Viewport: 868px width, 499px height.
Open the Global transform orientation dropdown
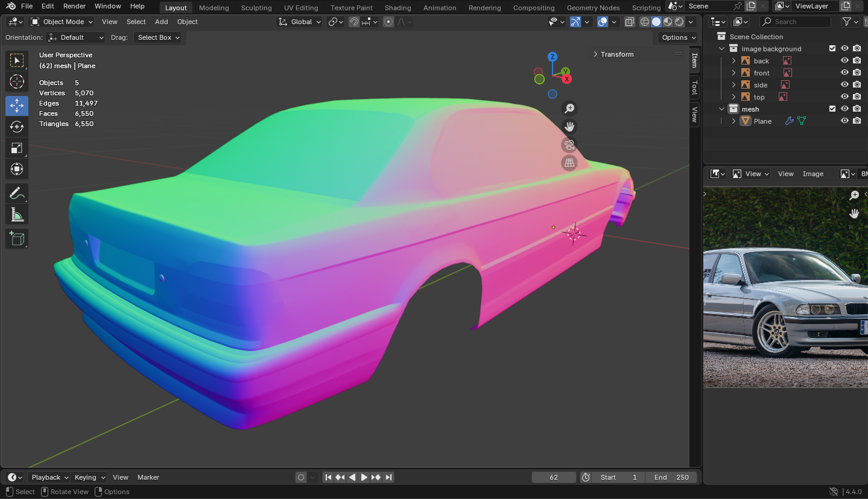(x=299, y=22)
